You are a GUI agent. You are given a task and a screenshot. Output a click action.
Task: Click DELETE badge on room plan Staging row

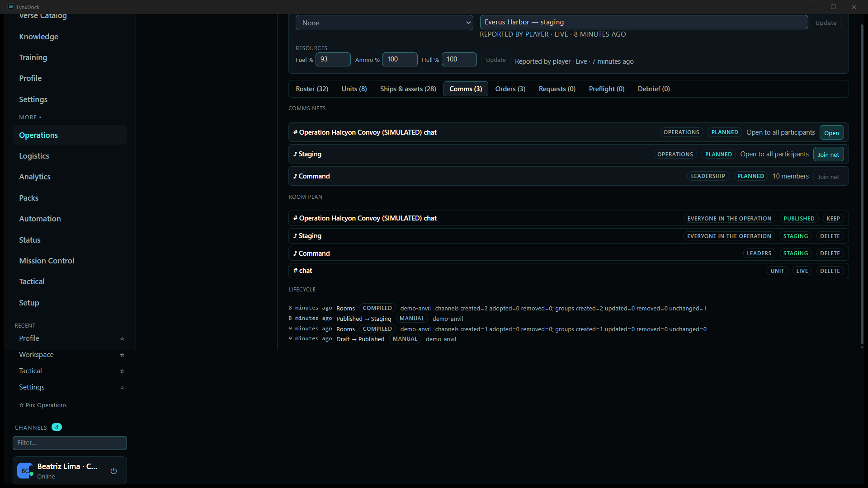click(x=830, y=236)
